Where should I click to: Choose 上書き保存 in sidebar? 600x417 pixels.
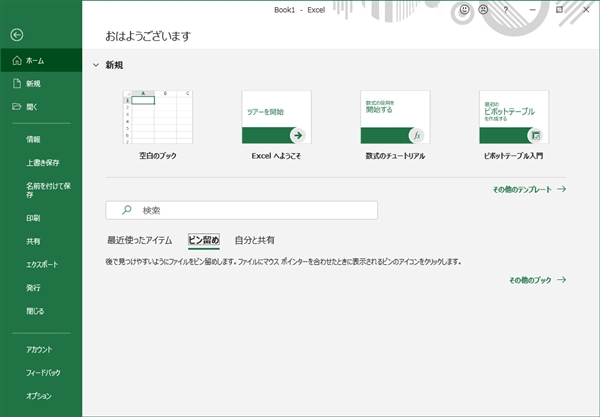[x=41, y=163]
